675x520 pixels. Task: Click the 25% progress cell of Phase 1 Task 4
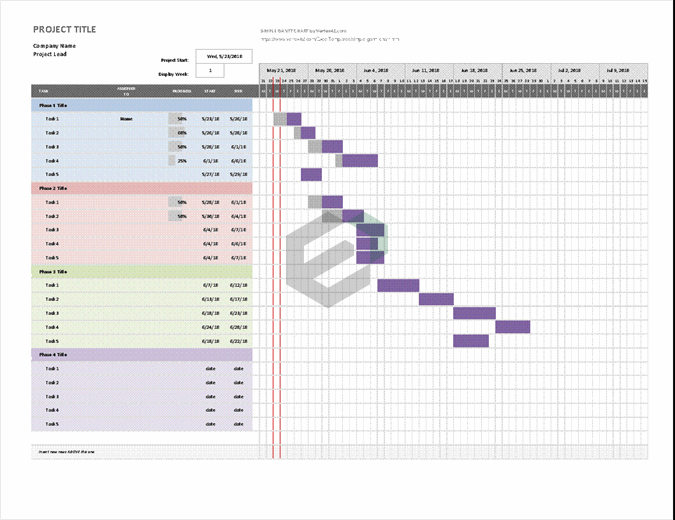(178, 160)
